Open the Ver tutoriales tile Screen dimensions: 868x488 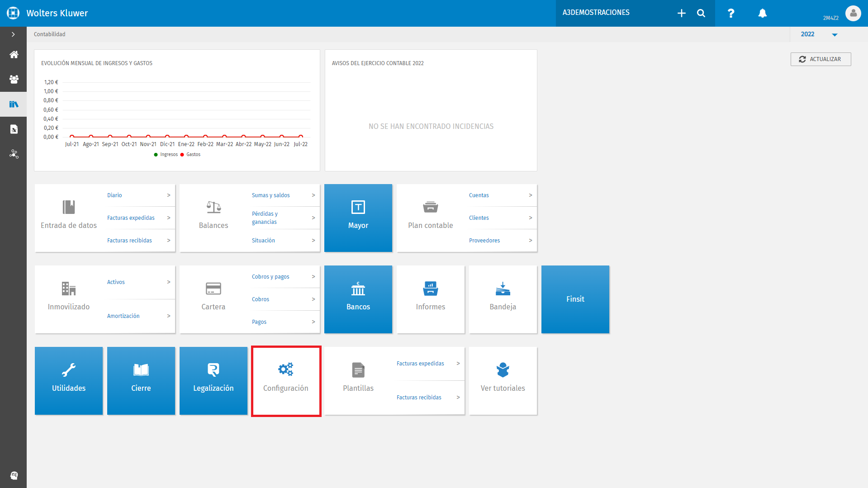point(503,380)
